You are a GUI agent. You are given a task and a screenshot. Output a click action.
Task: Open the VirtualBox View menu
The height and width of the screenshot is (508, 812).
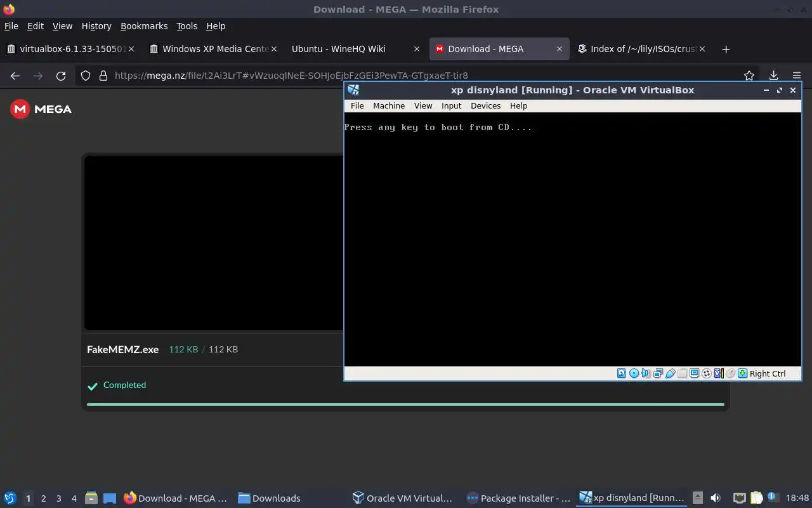tap(423, 106)
